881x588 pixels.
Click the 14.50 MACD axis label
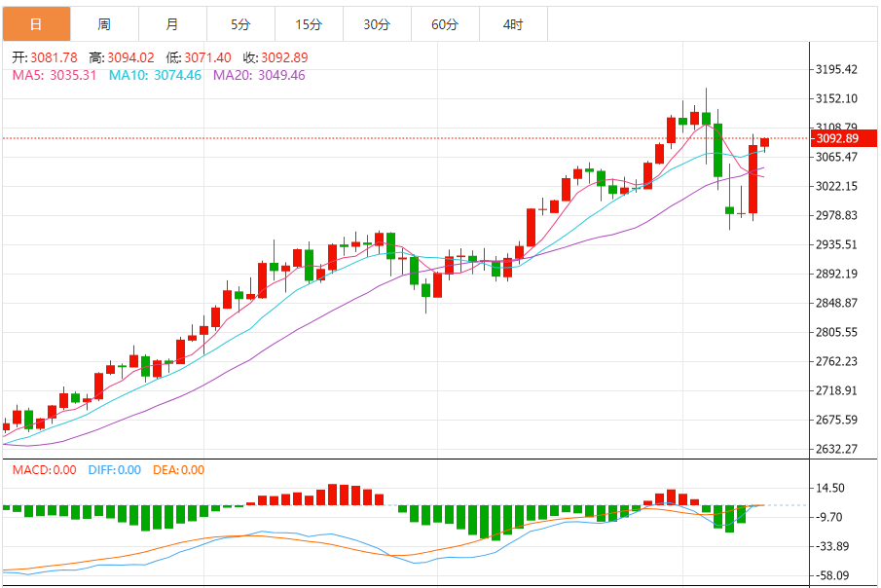pos(829,488)
